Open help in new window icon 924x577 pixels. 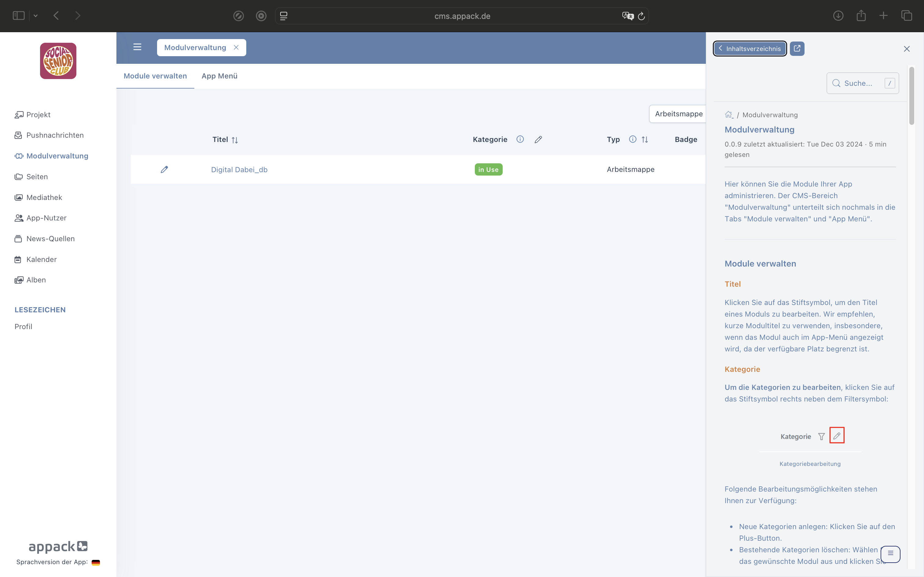pyautogui.click(x=797, y=49)
